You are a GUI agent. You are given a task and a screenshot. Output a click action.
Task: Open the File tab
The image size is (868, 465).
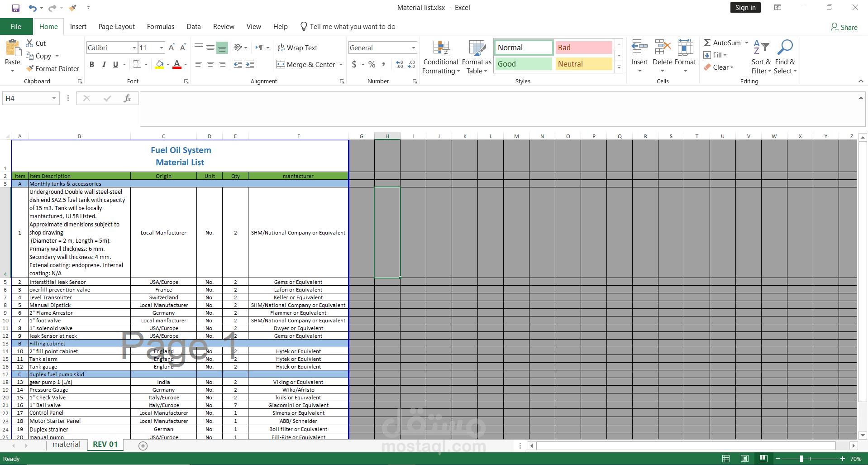pyautogui.click(x=16, y=26)
